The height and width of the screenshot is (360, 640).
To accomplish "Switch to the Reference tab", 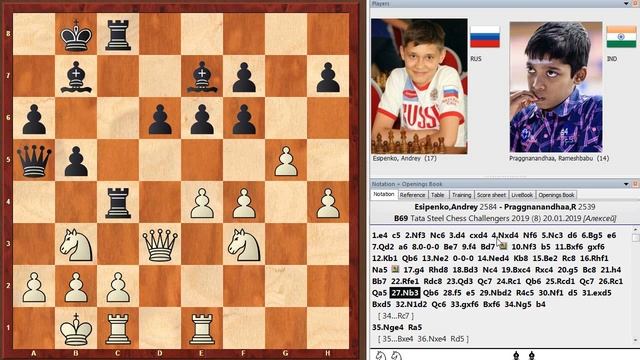I will [412, 195].
